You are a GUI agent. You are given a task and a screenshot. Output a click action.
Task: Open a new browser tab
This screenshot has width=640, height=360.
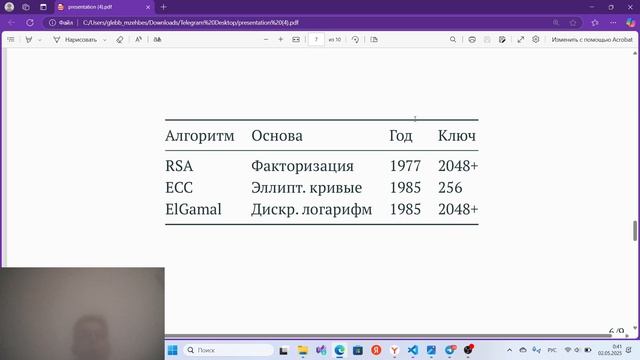point(164,7)
